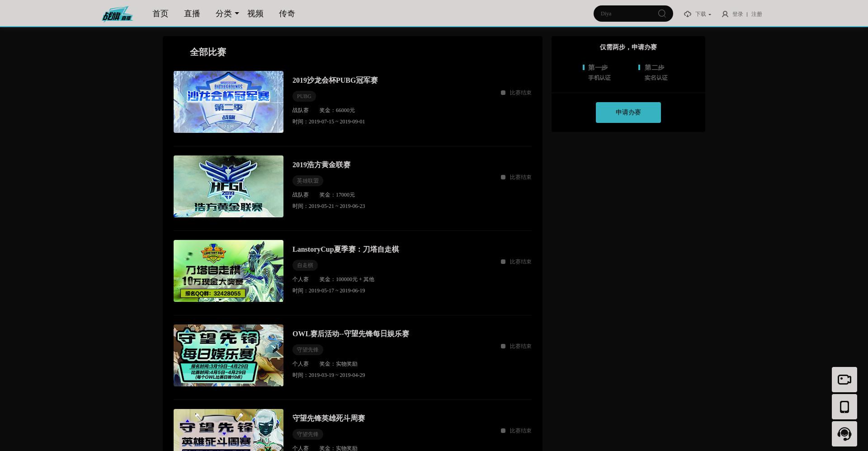Click the 第二步 实名认证 step

pos(653,72)
